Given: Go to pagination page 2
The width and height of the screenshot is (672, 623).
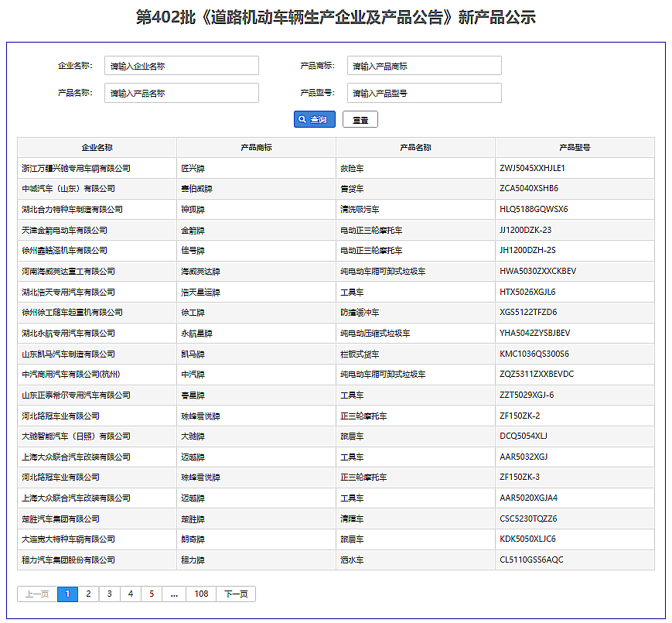Looking at the screenshot, I should [x=88, y=594].
